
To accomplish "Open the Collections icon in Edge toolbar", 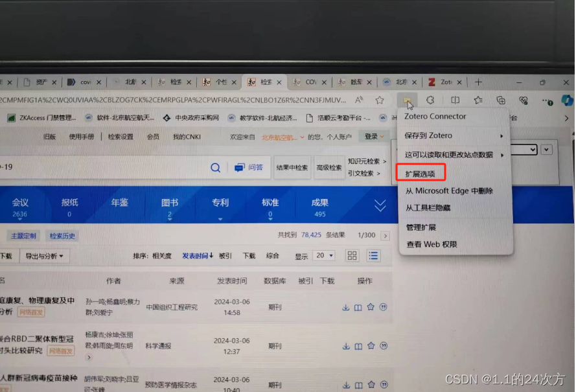I will [x=501, y=100].
